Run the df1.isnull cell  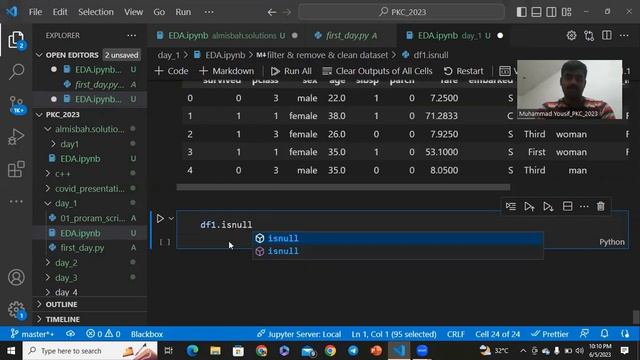(160, 219)
